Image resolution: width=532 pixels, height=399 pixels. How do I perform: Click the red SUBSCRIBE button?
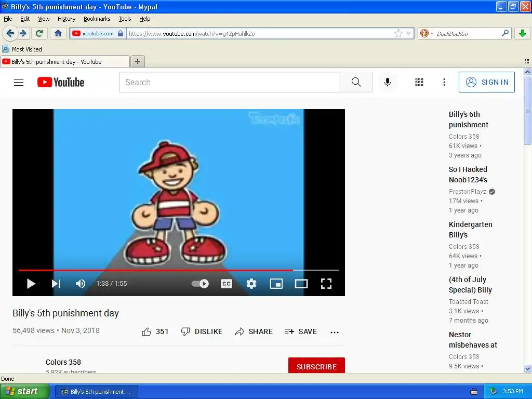point(316,366)
